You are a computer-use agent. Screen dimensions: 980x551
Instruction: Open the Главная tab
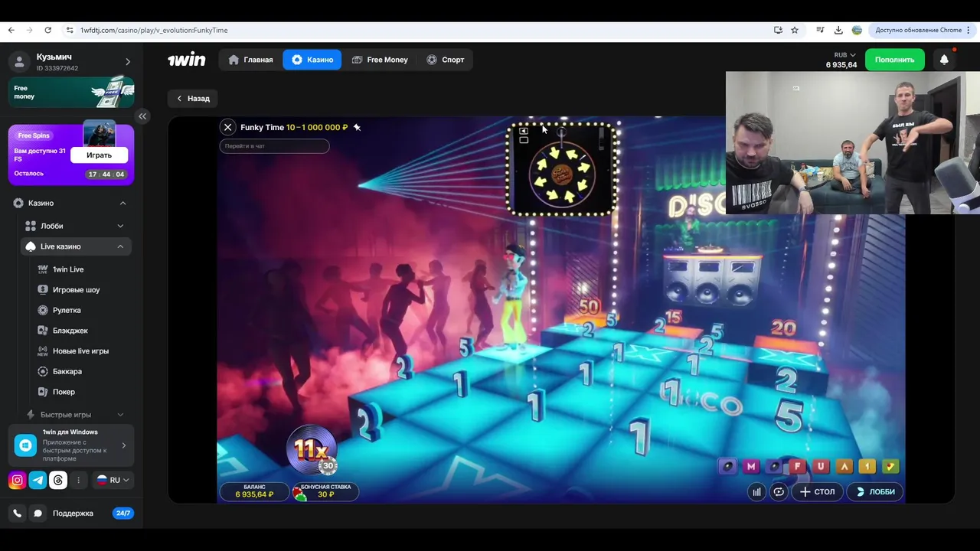pos(251,60)
